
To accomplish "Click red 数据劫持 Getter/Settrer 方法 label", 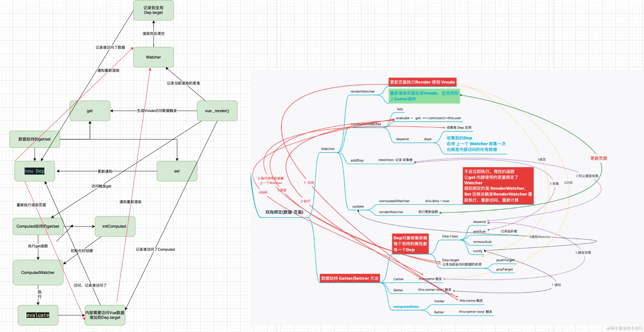I will 349,278.
